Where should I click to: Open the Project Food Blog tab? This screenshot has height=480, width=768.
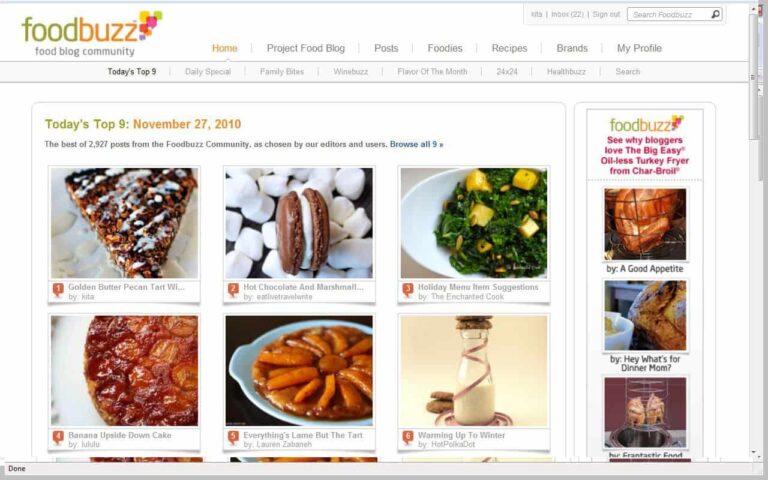tap(306, 48)
